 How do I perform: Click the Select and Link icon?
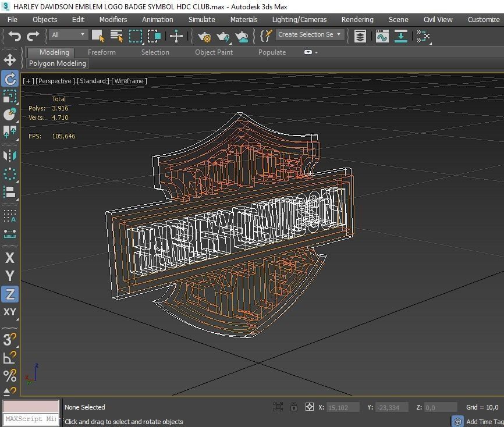point(10,131)
